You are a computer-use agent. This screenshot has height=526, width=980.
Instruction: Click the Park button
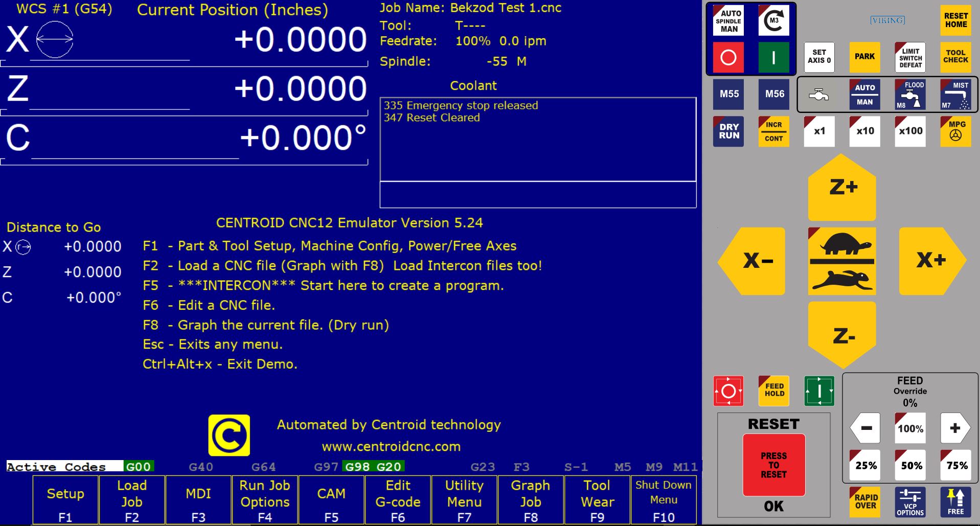864,57
